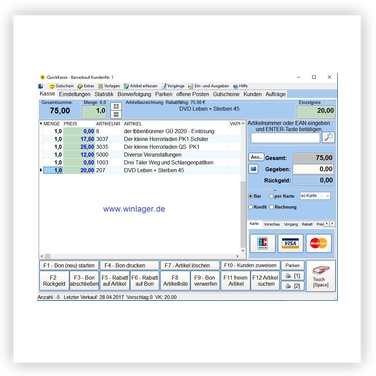Select row Diverse Veranstaltungen
Image resolution: width=376 pixels, height=376 pixels.
click(x=140, y=155)
